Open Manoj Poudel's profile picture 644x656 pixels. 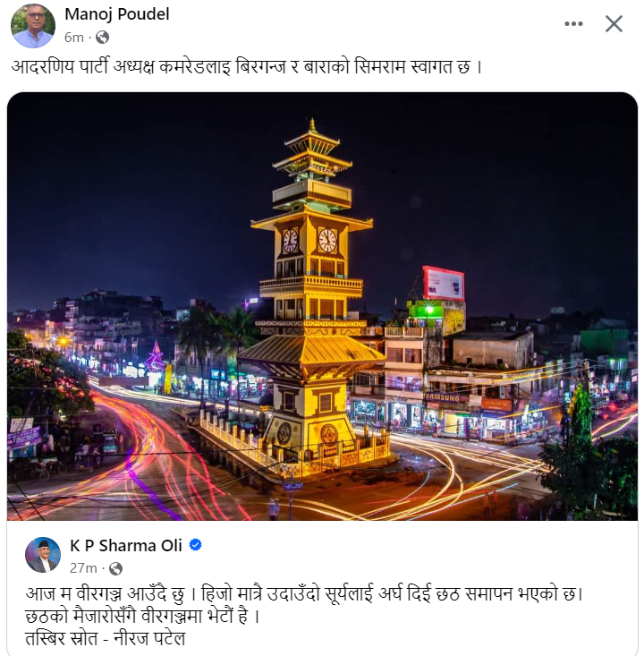(32, 26)
